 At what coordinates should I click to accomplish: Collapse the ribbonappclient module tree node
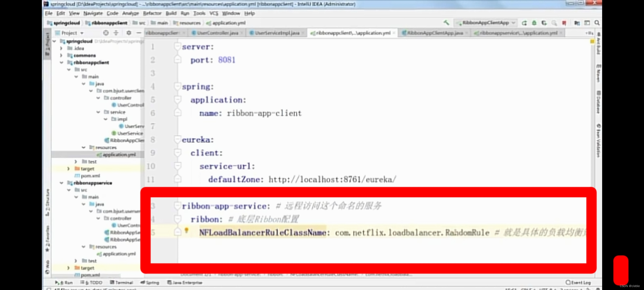pyautogui.click(x=61, y=63)
